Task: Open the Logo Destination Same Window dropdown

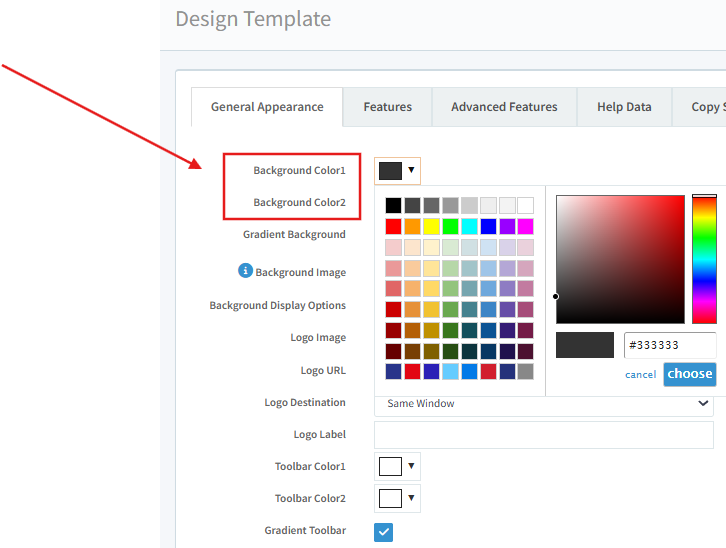Action: 543,403
